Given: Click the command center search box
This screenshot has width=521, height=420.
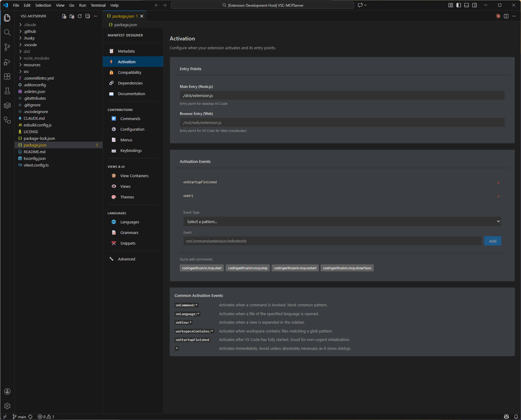Looking at the screenshot, I should click(262, 5).
